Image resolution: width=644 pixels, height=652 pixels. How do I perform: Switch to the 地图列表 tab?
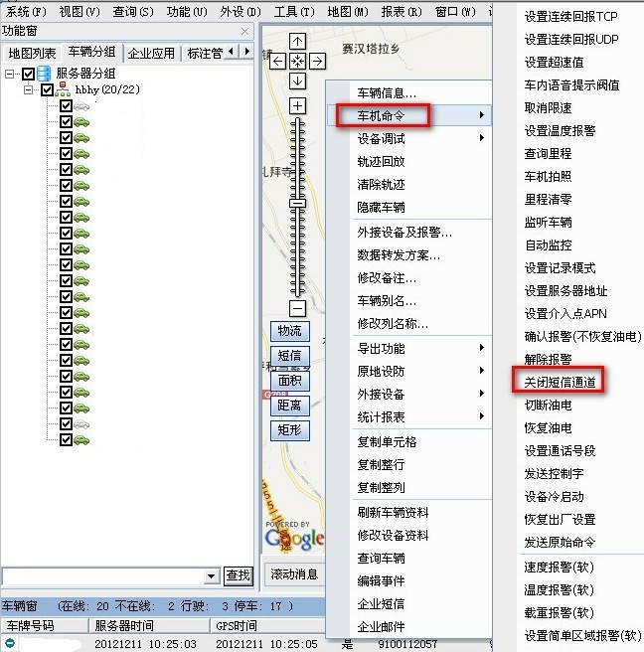[31, 53]
